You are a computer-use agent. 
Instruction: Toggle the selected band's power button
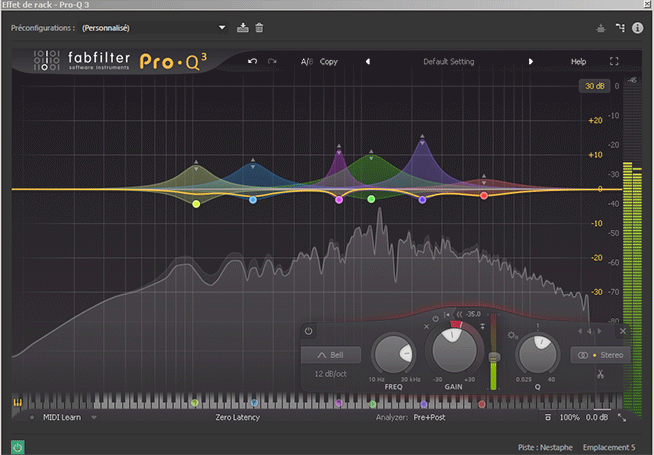pos(308,331)
